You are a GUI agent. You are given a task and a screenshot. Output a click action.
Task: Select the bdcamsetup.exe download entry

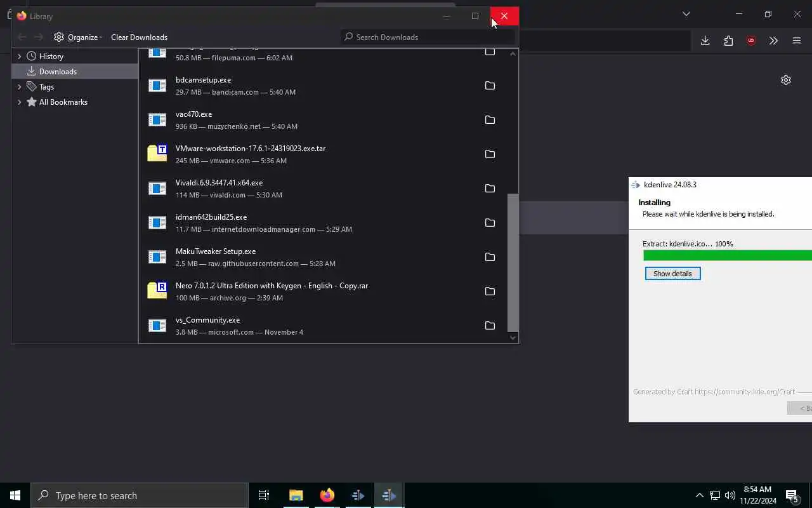pos(324,86)
